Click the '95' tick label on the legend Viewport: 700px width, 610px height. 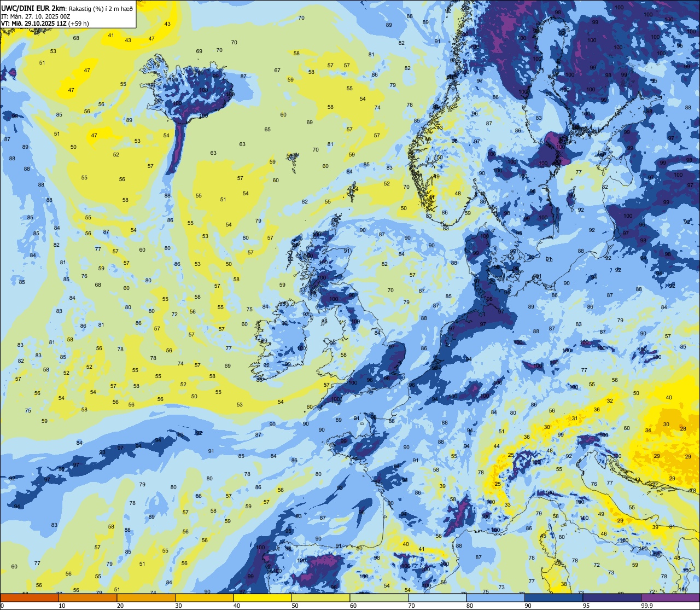(x=586, y=606)
